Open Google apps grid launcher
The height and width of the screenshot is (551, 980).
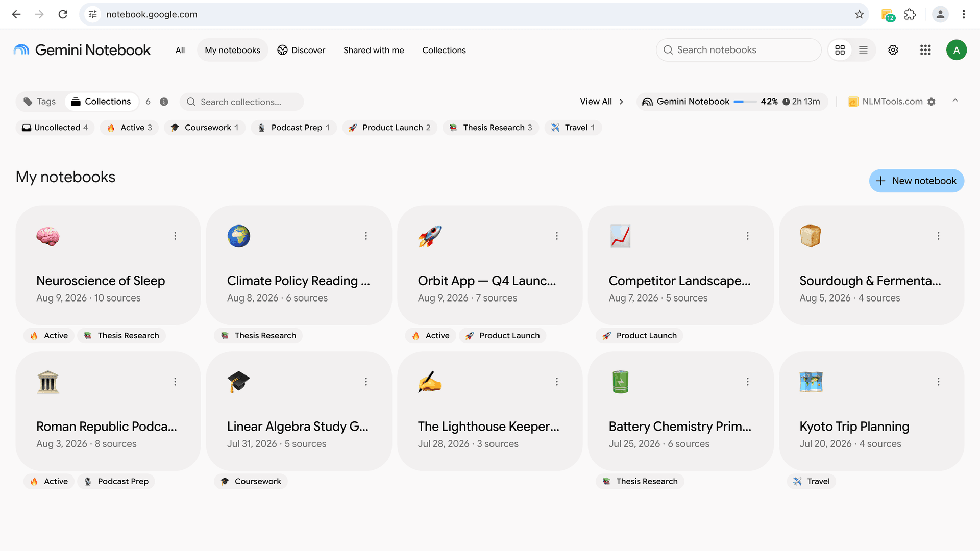[x=925, y=50]
